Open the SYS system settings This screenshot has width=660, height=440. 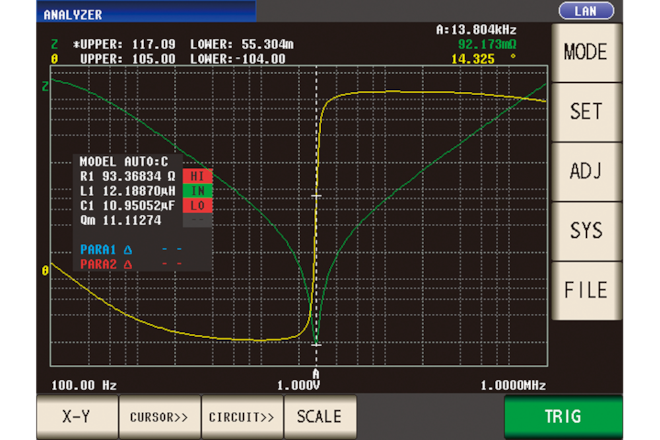coord(585,230)
